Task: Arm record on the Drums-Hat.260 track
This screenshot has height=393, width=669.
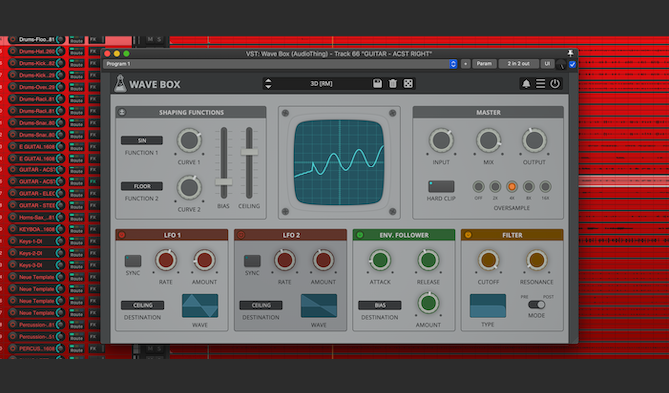Action: tap(13, 51)
